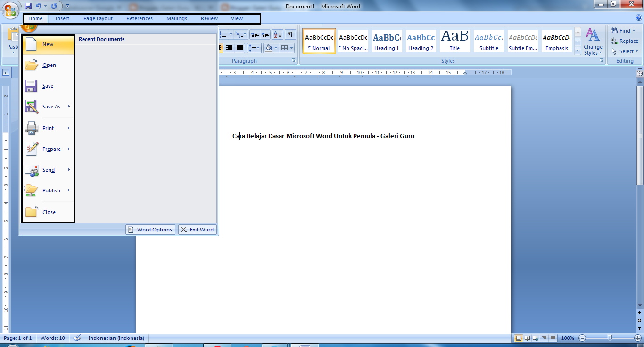The image size is (644, 347).
Task: Switch to Outline view
Action: click(x=545, y=338)
